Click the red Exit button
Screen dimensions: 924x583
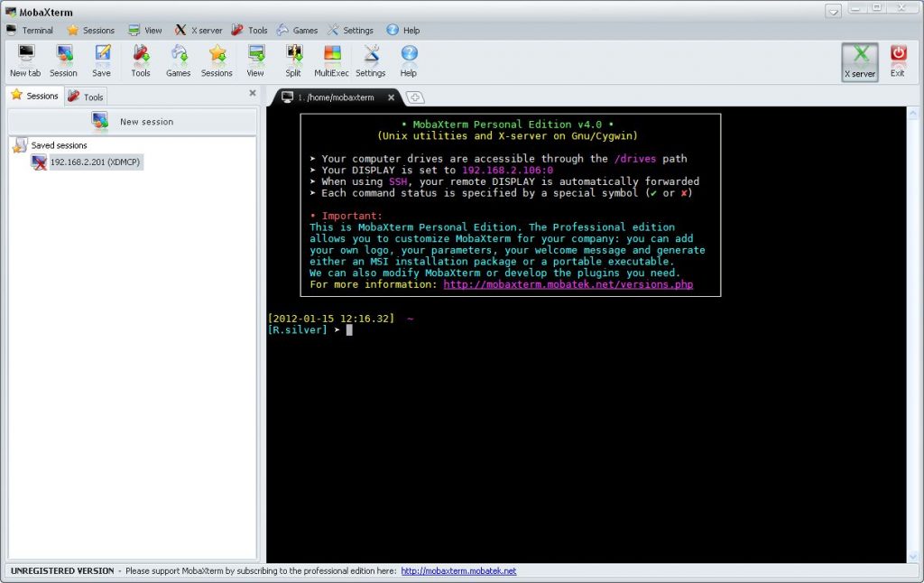pos(898,61)
